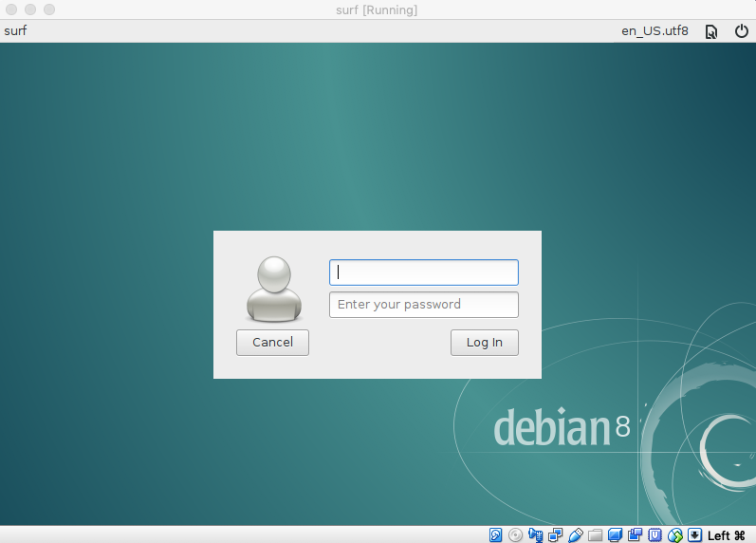Click the CPU virtualization status icon
This screenshot has height=543, width=756.
coord(655,534)
